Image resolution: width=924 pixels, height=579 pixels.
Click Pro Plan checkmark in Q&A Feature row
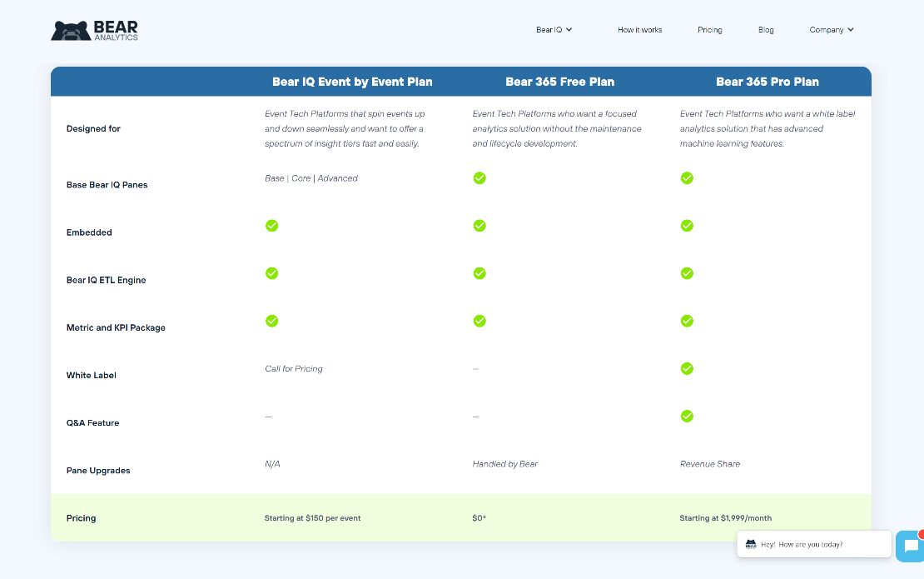tap(687, 417)
